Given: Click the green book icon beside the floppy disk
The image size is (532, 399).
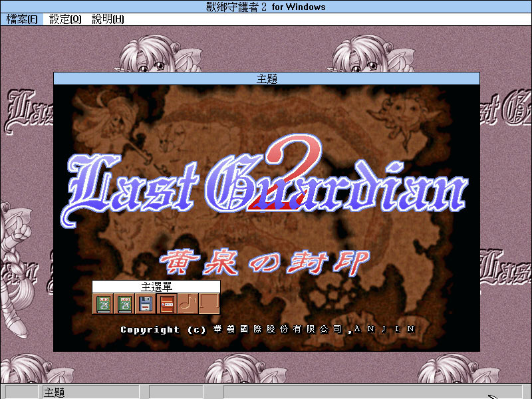Looking at the screenshot, I should (x=124, y=304).
